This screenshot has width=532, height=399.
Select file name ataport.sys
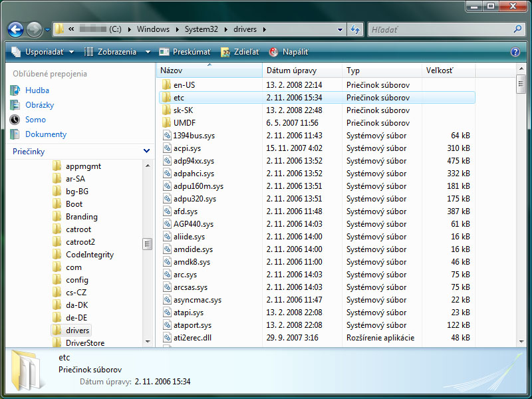point(192,325)
